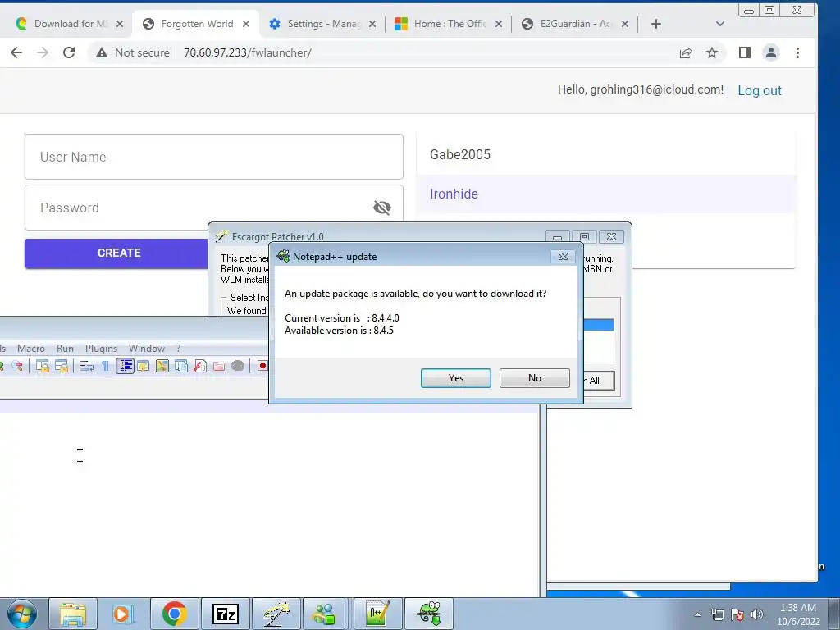Toggle indent guide in Notepad++ toolbar
The height and width of the screenshot is (630, 840).
coord(125,366)
